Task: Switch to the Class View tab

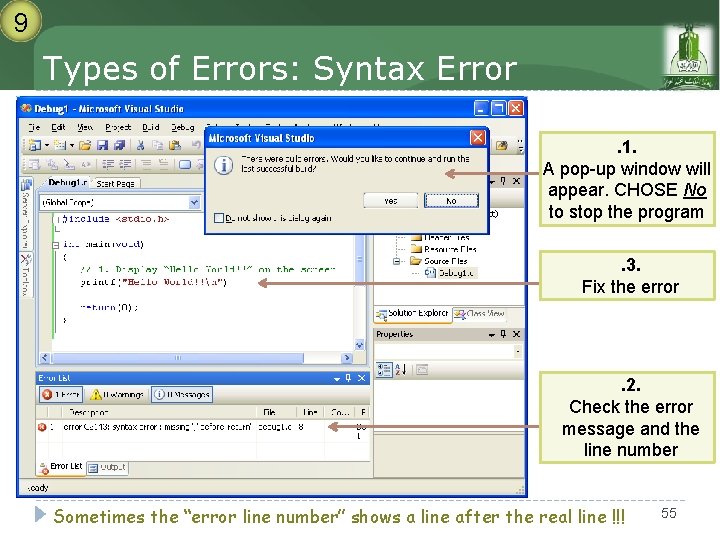Action: click(480, 314)
